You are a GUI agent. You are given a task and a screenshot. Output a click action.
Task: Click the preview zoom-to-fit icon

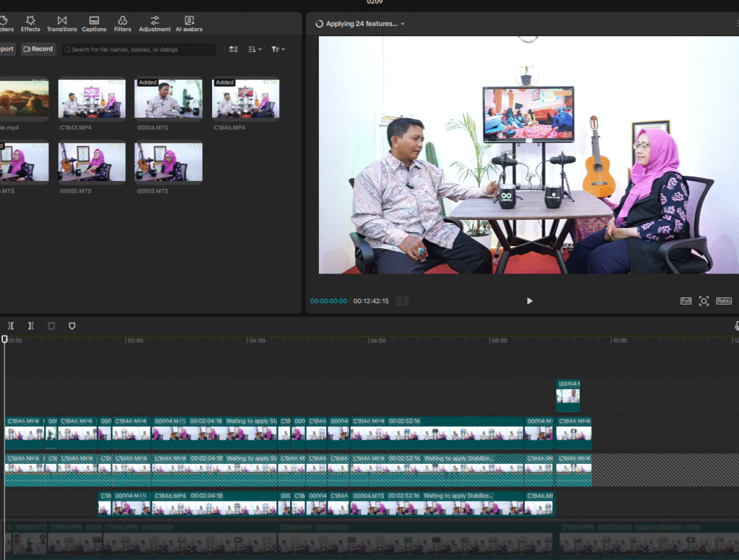click(x=704, y=301)
